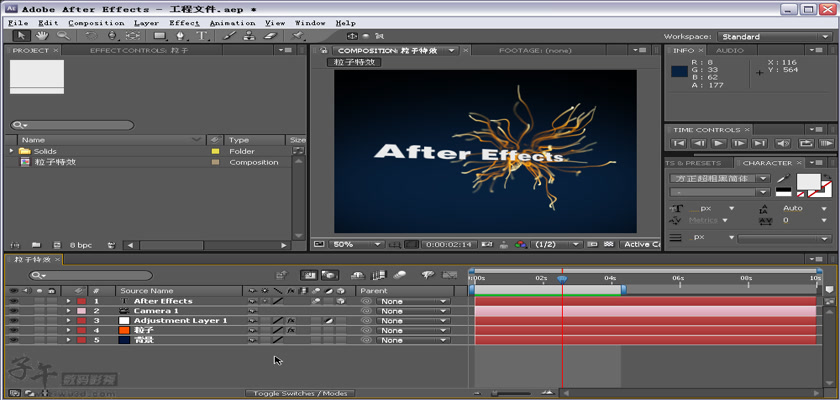Toggle Live Update button in timeline

[x=308, y=275]
